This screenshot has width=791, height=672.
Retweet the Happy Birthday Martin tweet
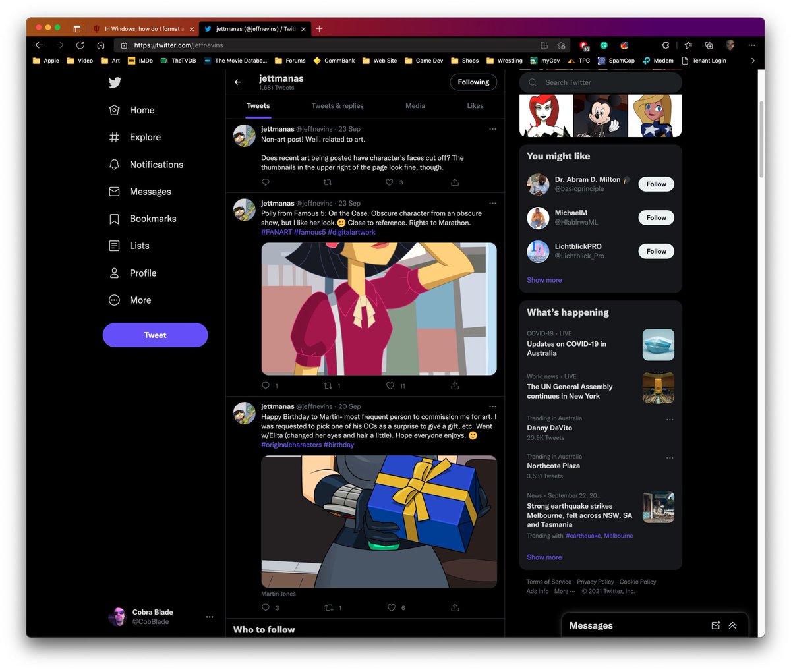[x=328, y=607]
